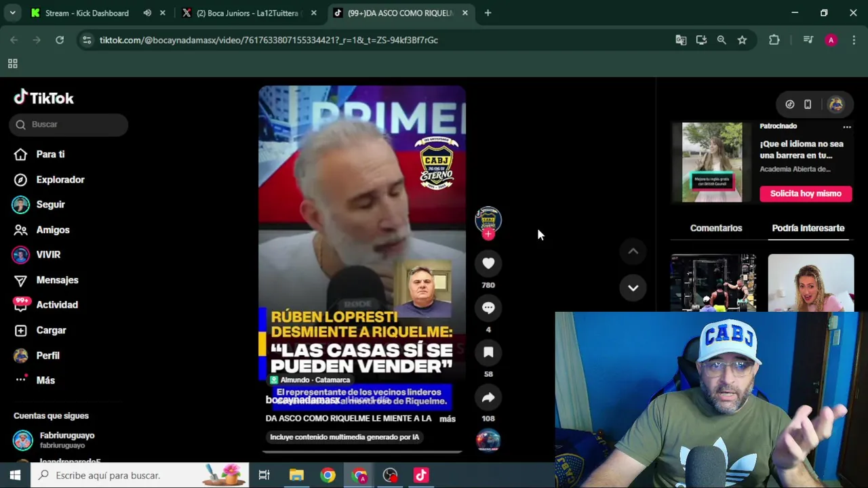Click the address bar URL
868x488 pixels.
269,40
